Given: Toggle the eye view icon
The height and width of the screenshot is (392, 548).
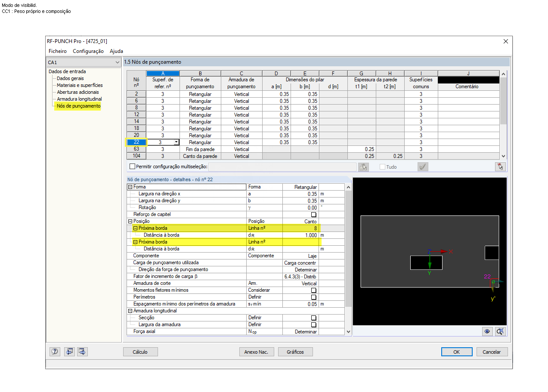Looking at the screenshot, I should [x=487, y=331].
